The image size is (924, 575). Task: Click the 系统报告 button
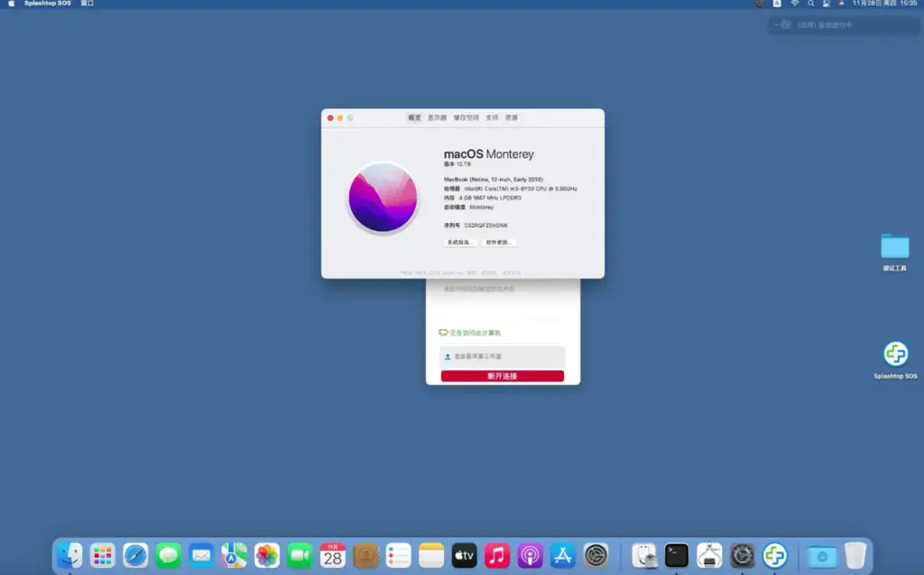(x=460, y=243)
